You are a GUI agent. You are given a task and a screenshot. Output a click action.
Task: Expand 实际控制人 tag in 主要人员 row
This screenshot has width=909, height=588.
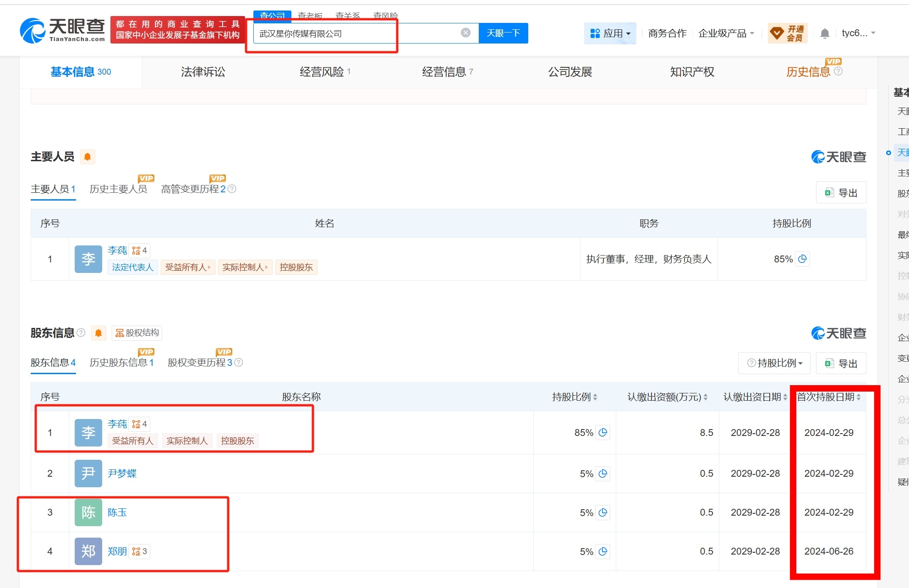(x=245, y=267)
